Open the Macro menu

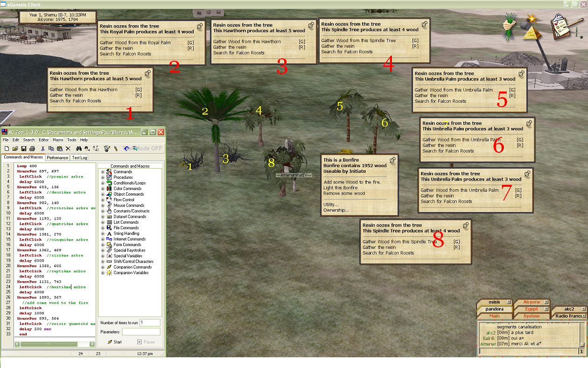point(58,140)
